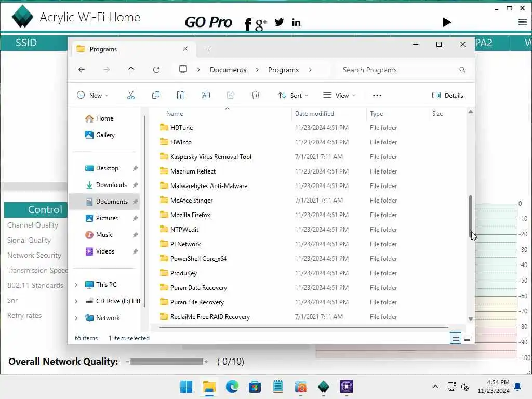Open the View dropdown menu
This screenshot has width=532, height=399.
point(339,96)
